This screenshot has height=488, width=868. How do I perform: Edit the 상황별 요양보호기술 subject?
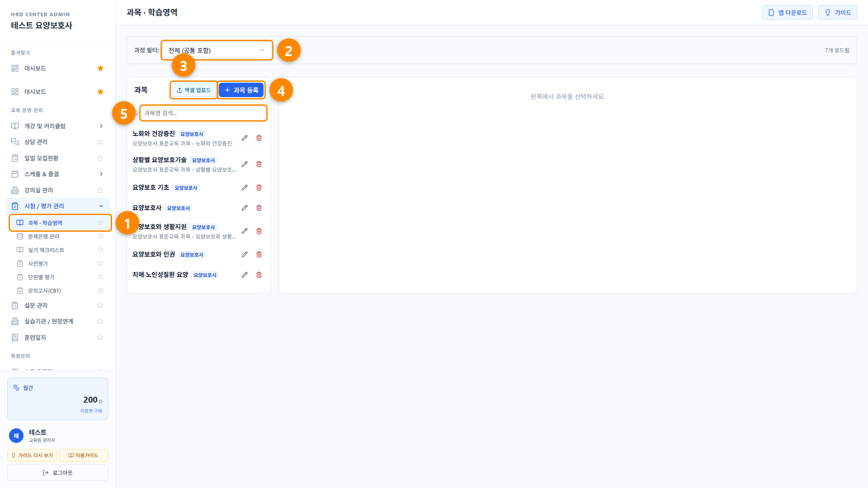pyautogui.click(x=245, y=164)
